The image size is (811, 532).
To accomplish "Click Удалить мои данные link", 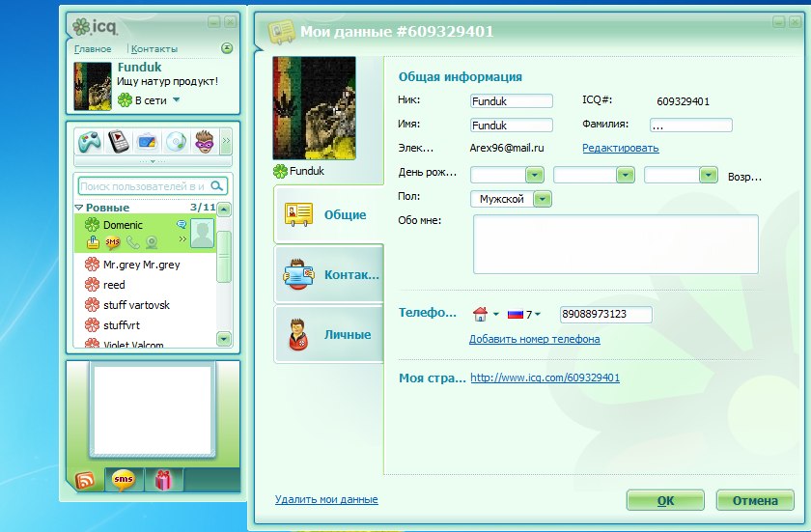I will coord(326,499).
